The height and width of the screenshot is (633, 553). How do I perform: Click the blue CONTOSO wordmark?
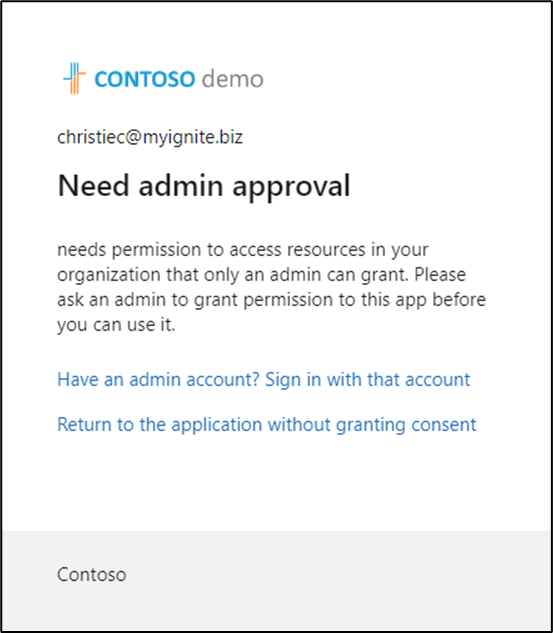pyautogui.click(x=145, y=79)
